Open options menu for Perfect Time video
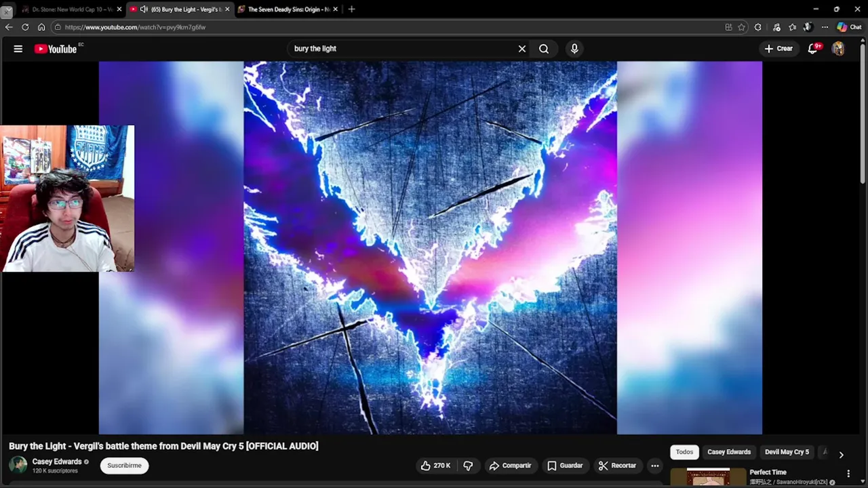 [x=848, y=474]
